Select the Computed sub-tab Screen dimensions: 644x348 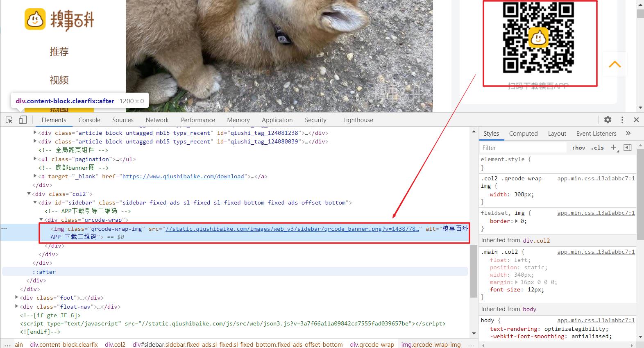point(523,133)
